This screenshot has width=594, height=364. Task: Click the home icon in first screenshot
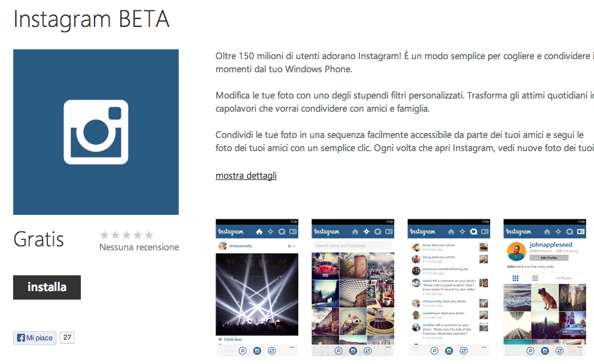[x=259, y=231]
